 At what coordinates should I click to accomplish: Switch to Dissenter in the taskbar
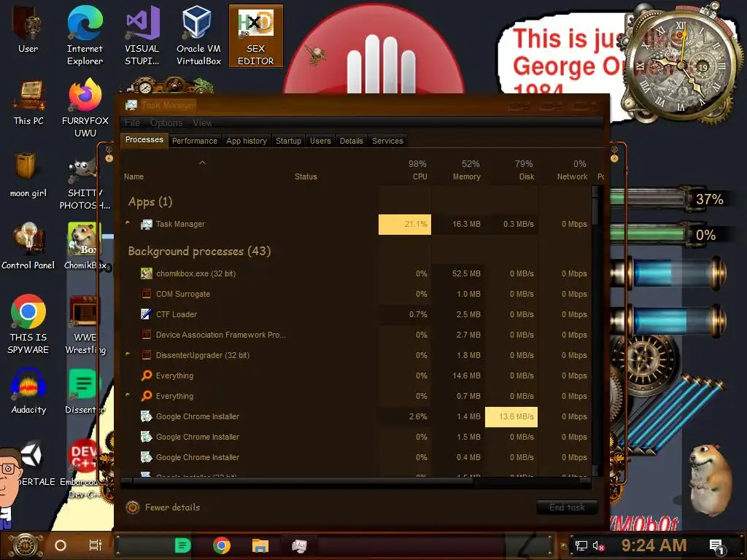[x=182, y=545]
